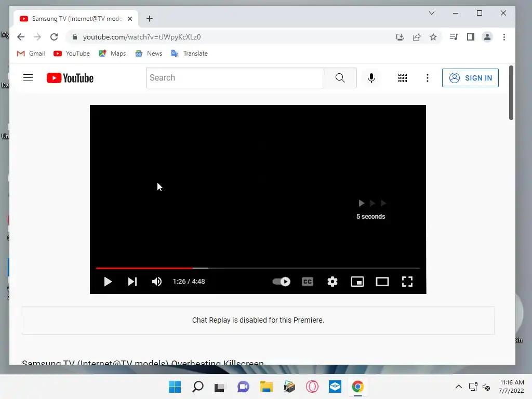Open YouTube settings three-dot menu

(428, 78)
